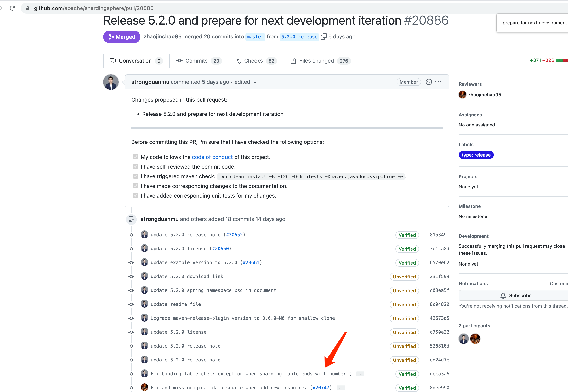Screen dimensions: 568x392
Task: Open the emoji reaction smiley picker
Action: coord(429,82)
